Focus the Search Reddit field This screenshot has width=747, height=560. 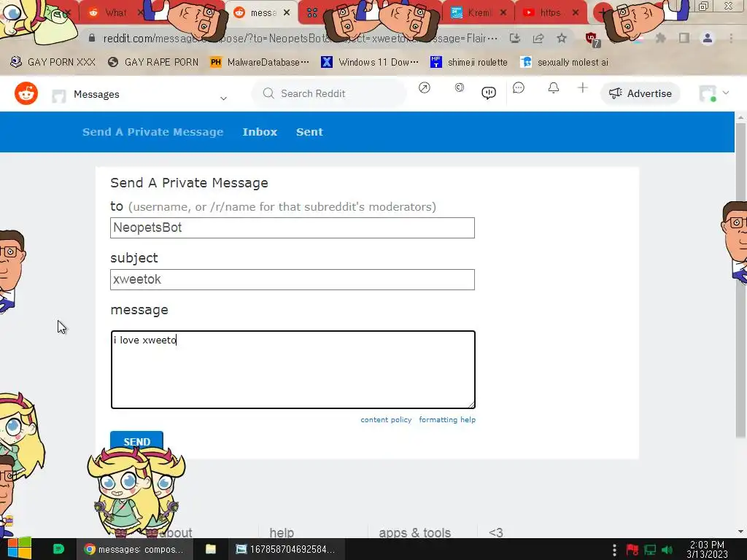point(329,93)
